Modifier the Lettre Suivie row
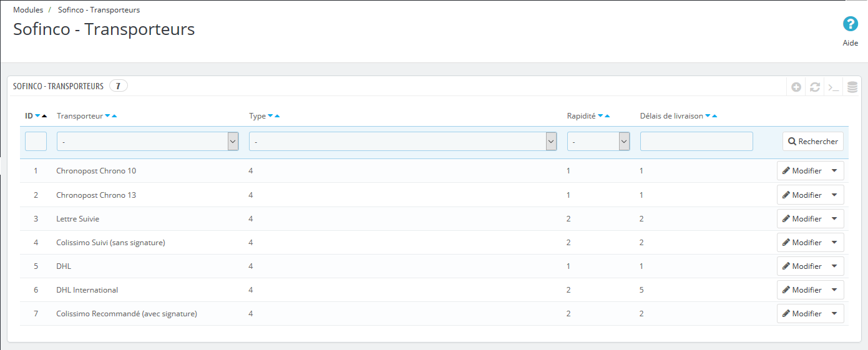 802,219
